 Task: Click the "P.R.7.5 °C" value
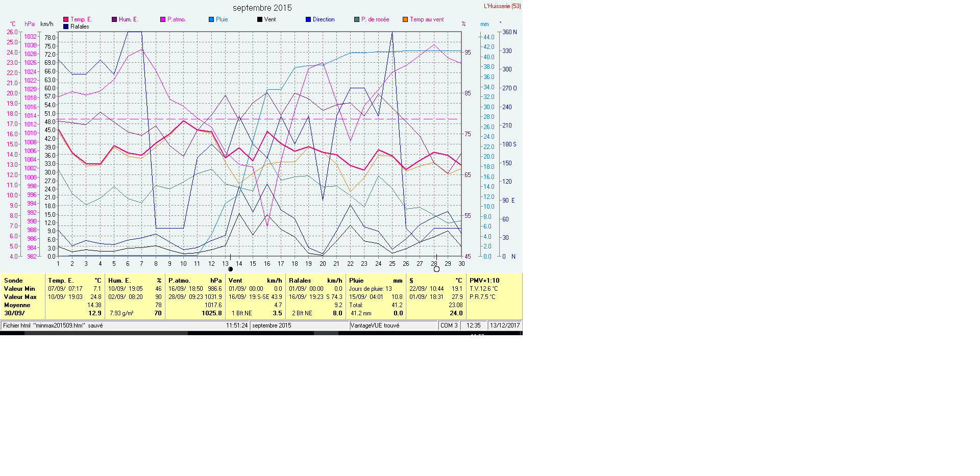[482, 297]
